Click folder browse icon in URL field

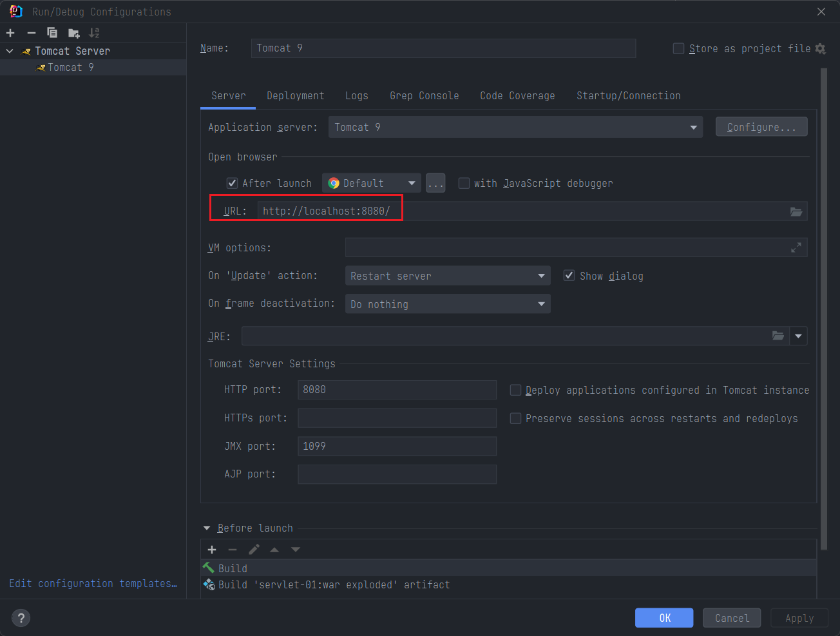[x=796, y=211]
